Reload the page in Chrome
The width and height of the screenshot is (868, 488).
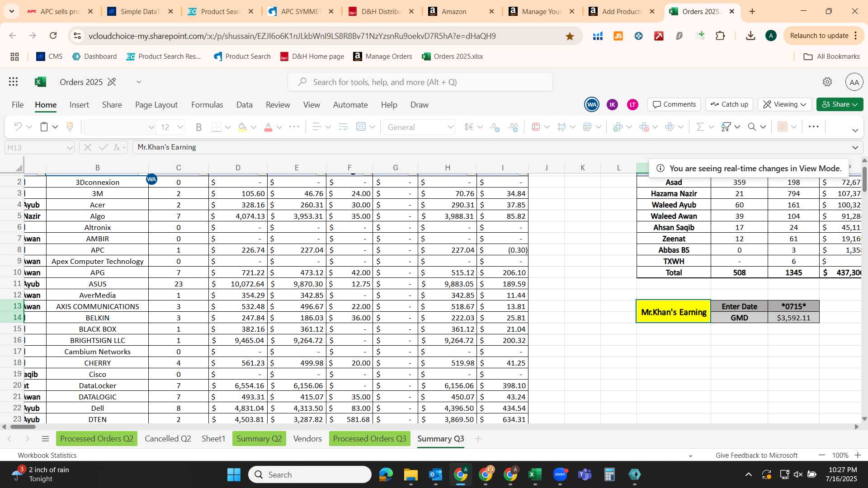[53, 36]
